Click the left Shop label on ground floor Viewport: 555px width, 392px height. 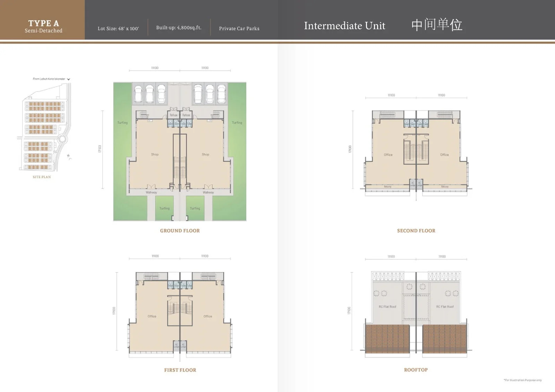click(x=155, y=155)
